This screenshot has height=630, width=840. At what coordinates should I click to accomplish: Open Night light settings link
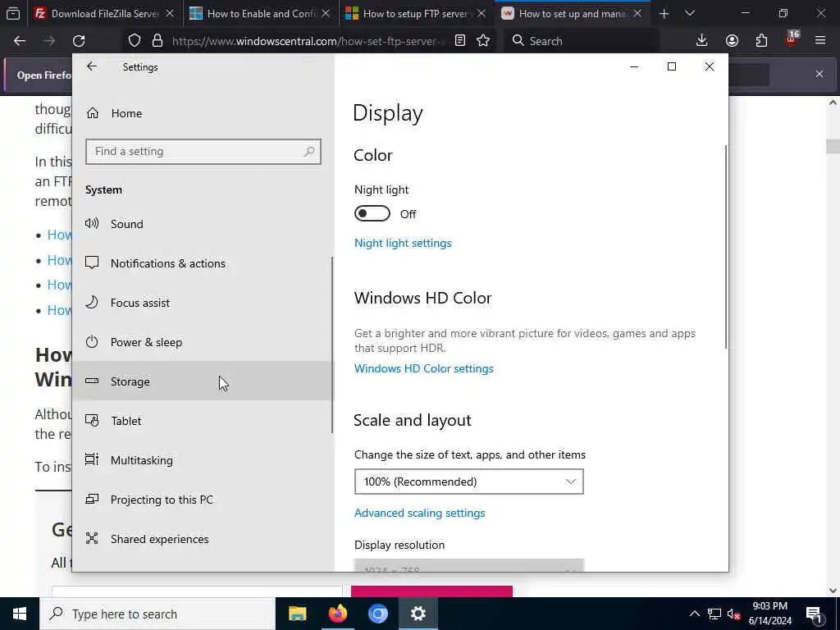coord(403,243)
